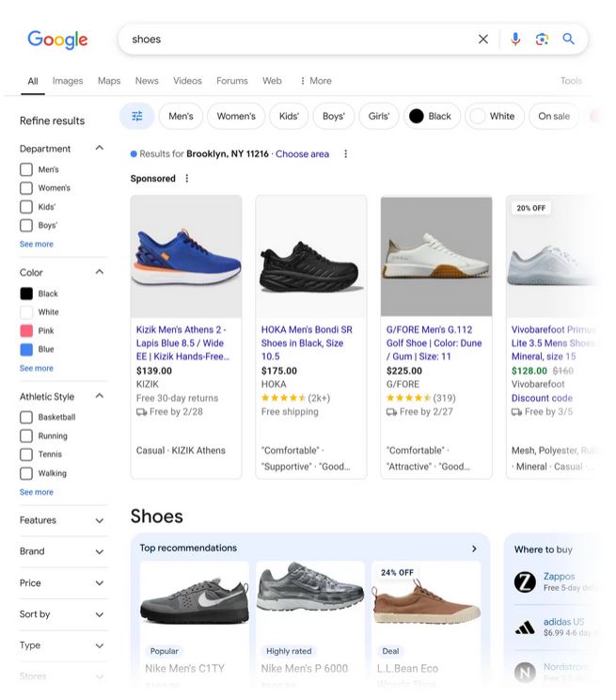Click See more under Athletic Style
The height and width of the screenshot is (700, 616).
[36, 492]
